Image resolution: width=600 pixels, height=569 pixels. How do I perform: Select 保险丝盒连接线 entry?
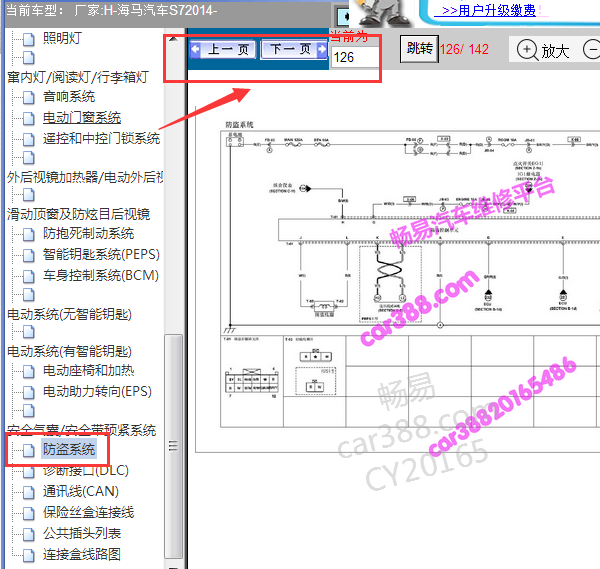[88, 512]
